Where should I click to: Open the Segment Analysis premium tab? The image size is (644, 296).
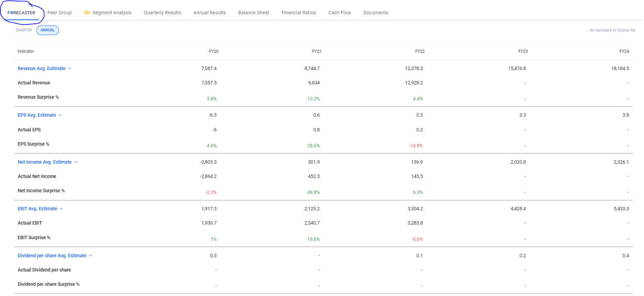(x=112, y=13)
